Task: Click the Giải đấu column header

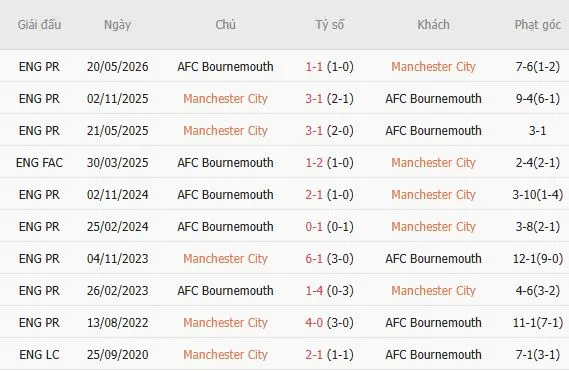Action: (39, 25)
